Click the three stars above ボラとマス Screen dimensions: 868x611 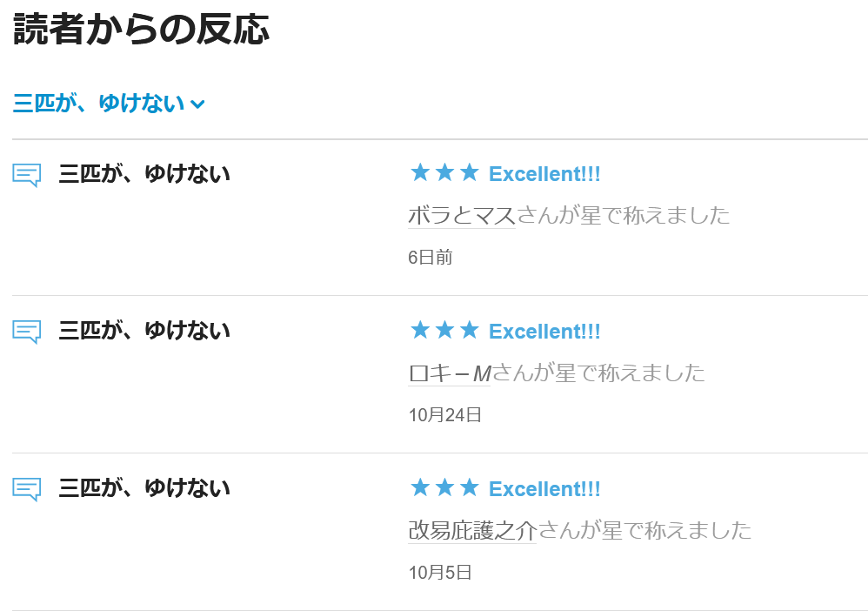(x=444, y=173)
